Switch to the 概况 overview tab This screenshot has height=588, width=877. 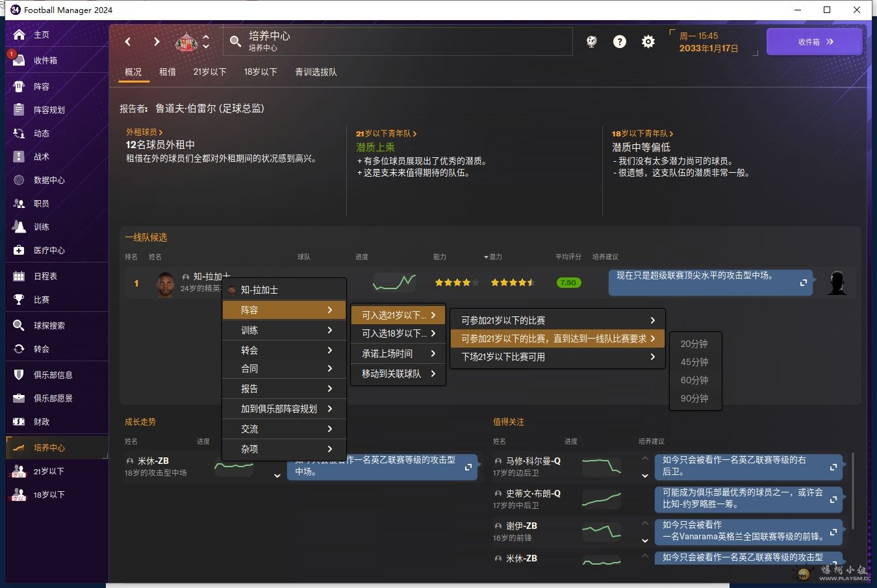pos(133,72)
